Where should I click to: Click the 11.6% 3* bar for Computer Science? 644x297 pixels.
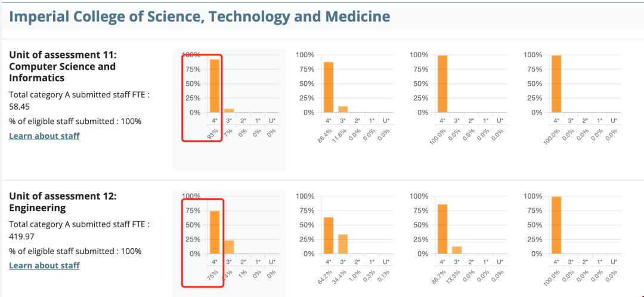pos(343,109)
